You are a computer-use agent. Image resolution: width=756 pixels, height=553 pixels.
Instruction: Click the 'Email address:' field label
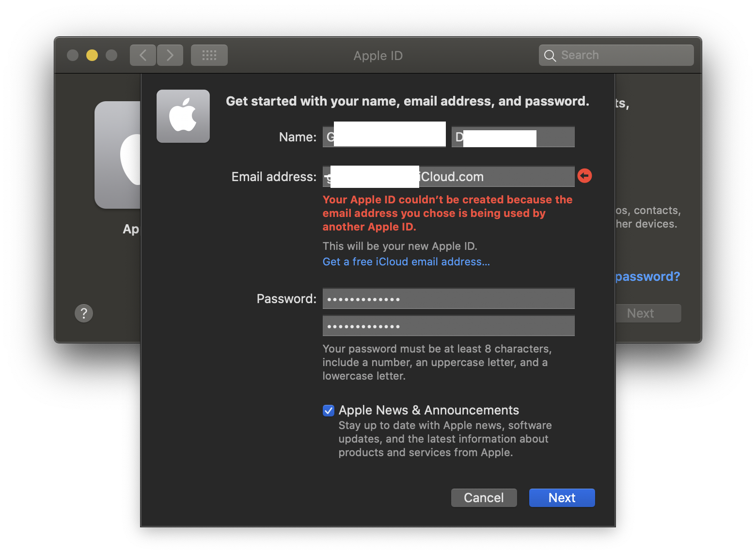point(274,177)
